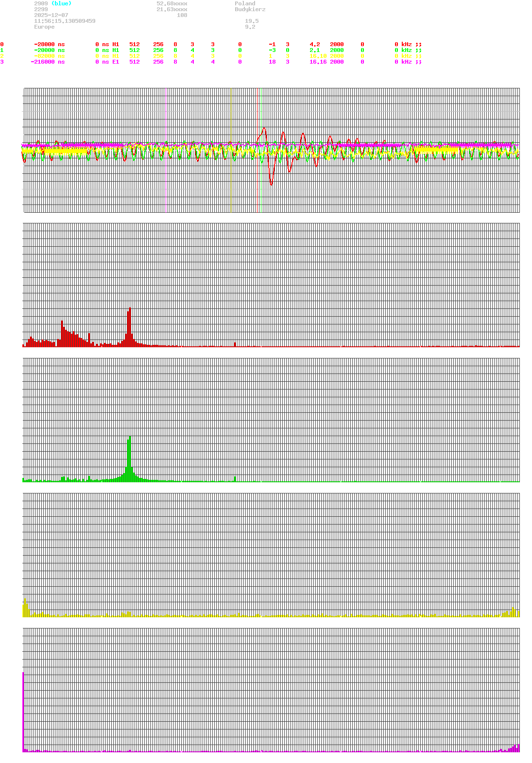This screenshot has height=763, width=532.
Task: Click the 'Budykierz' location text
Action: click(250, 9)
